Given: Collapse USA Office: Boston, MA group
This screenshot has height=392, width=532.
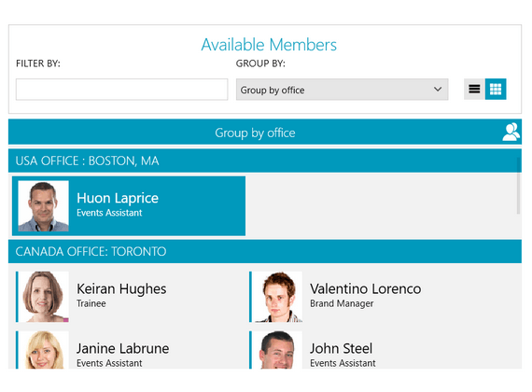Looking at the screenshot, I should tap(265, 161).
